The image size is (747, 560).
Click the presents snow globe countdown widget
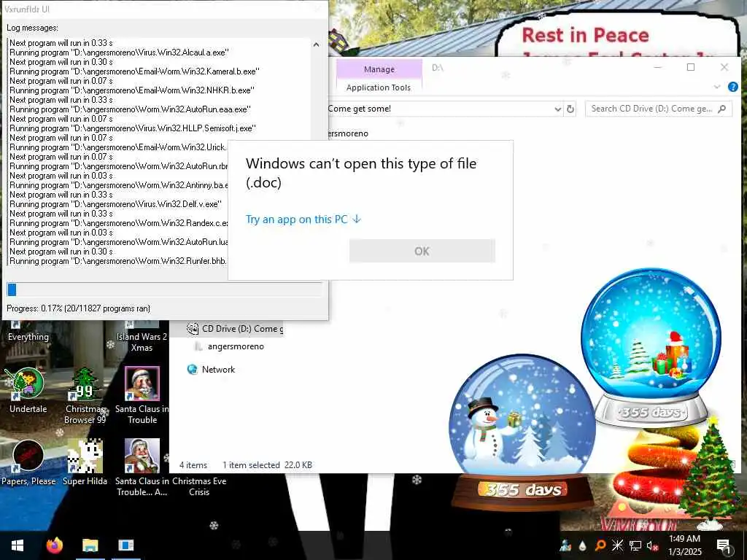651,346
